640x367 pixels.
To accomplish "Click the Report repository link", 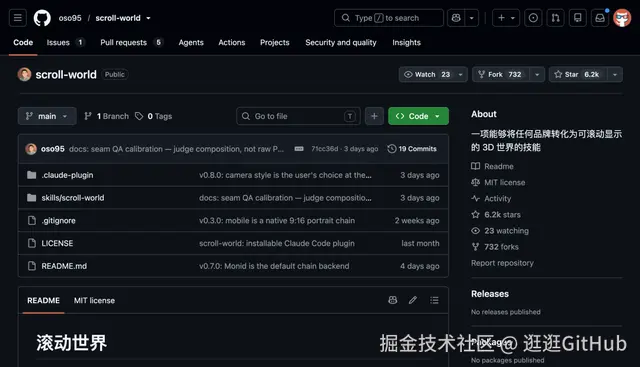I will coord(502,263).
